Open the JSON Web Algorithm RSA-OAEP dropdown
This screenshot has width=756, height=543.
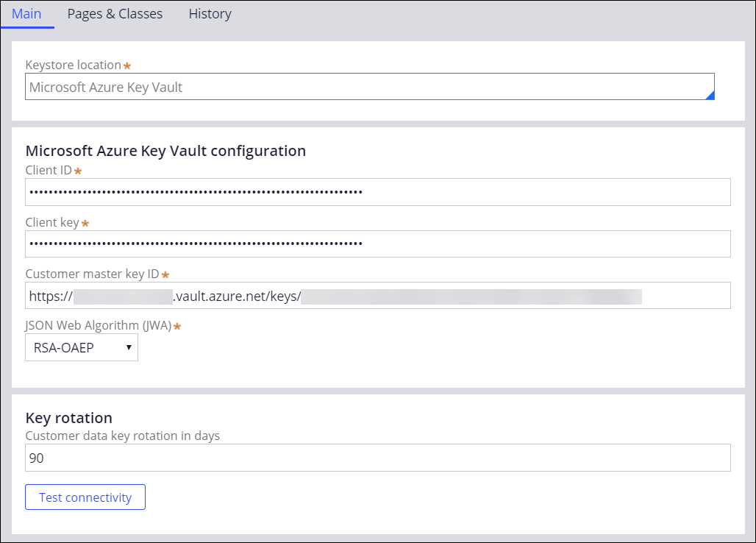click(82, 347)
